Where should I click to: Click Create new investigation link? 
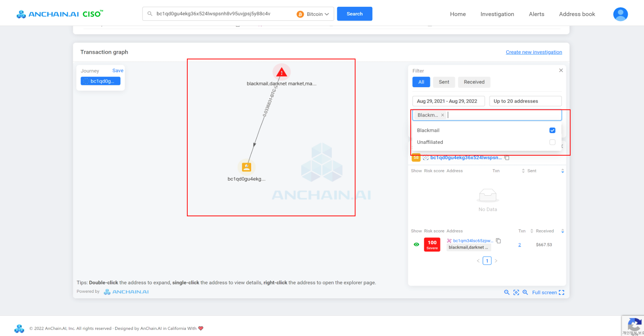[534, 52]
